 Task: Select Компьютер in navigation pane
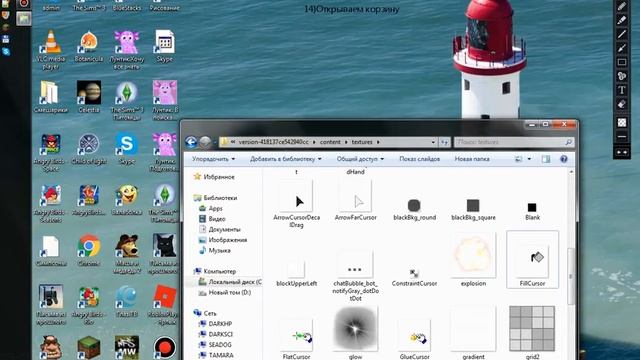point(215,271)
